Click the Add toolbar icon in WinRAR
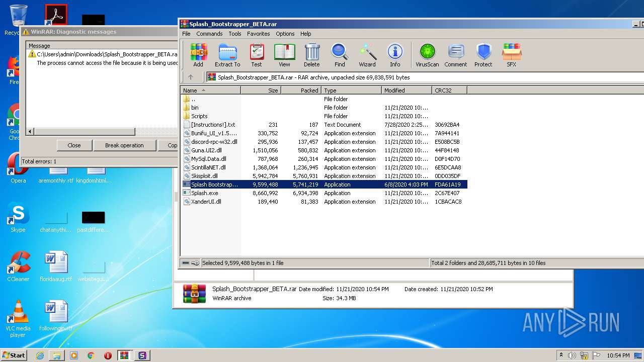Viewport: 644px width, 362px height. click(x=198, y=55)
